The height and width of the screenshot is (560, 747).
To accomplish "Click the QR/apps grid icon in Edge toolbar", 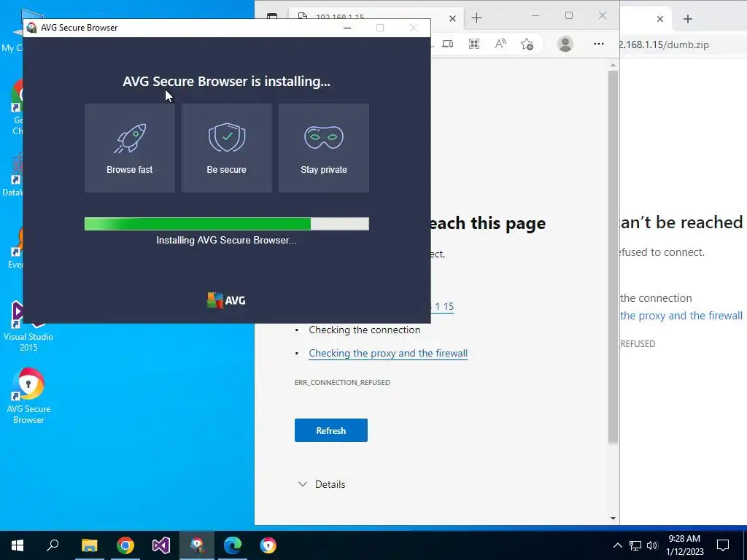I will (474, 44).
